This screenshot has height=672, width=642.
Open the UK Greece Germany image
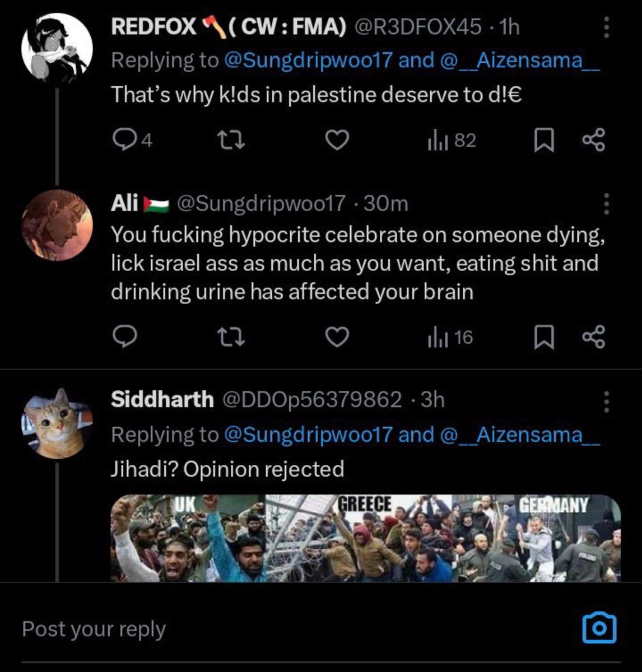coord(366,538)
